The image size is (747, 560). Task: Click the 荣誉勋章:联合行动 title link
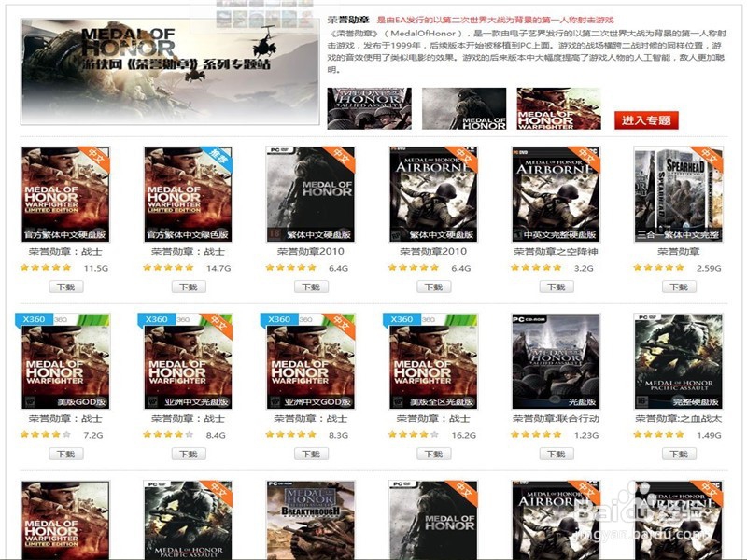556,418
